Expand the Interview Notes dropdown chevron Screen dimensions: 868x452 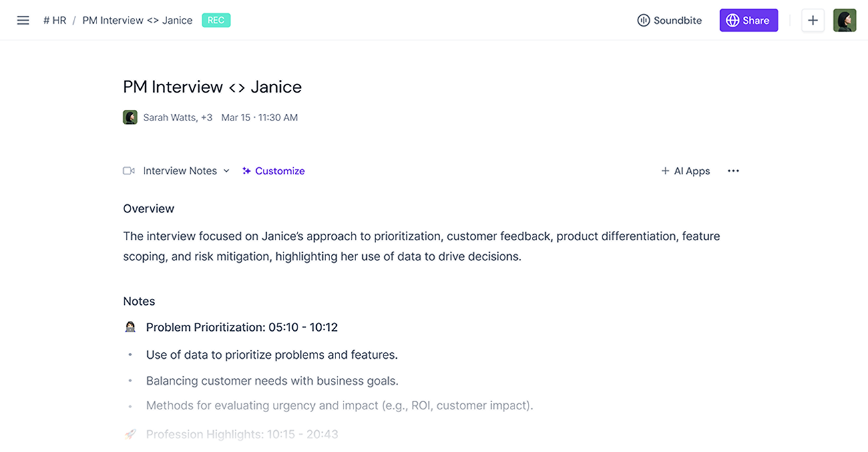226,171
